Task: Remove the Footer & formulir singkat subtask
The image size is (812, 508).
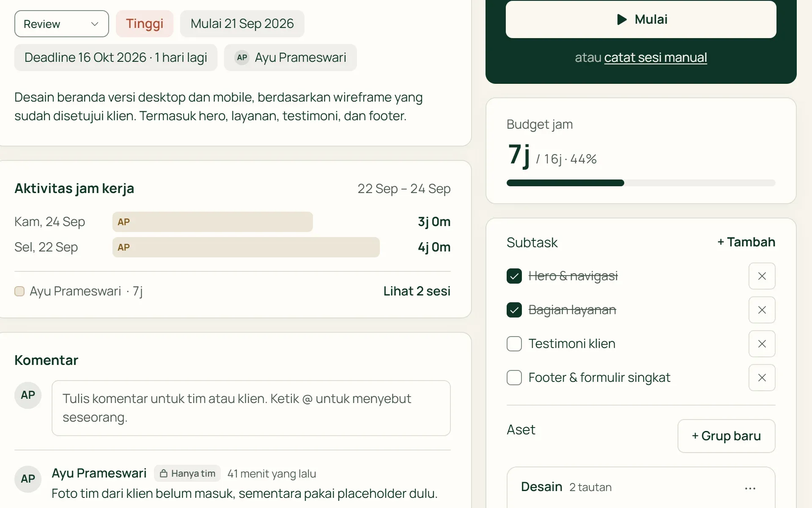Action: 762,378
